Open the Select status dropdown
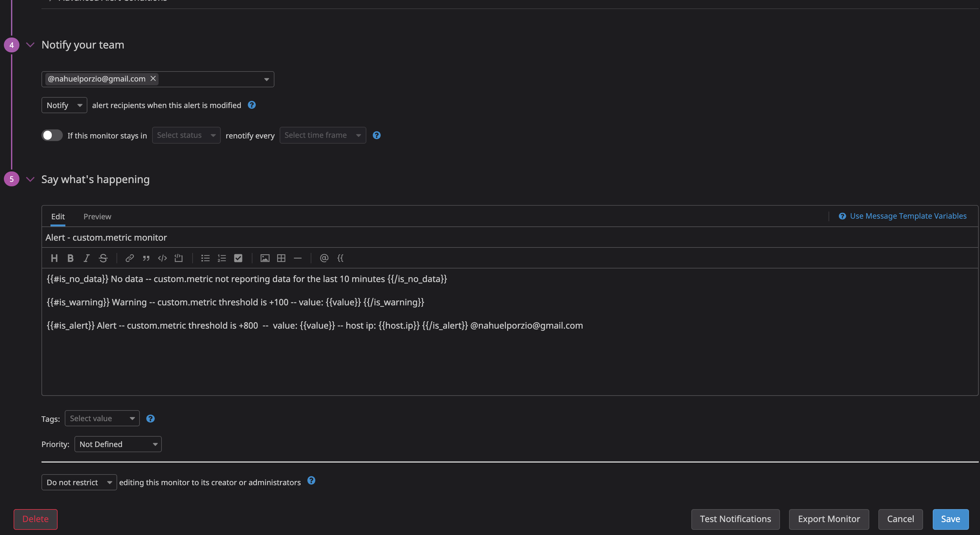This screenshot has width=980, height=535. tap(186, 135)
